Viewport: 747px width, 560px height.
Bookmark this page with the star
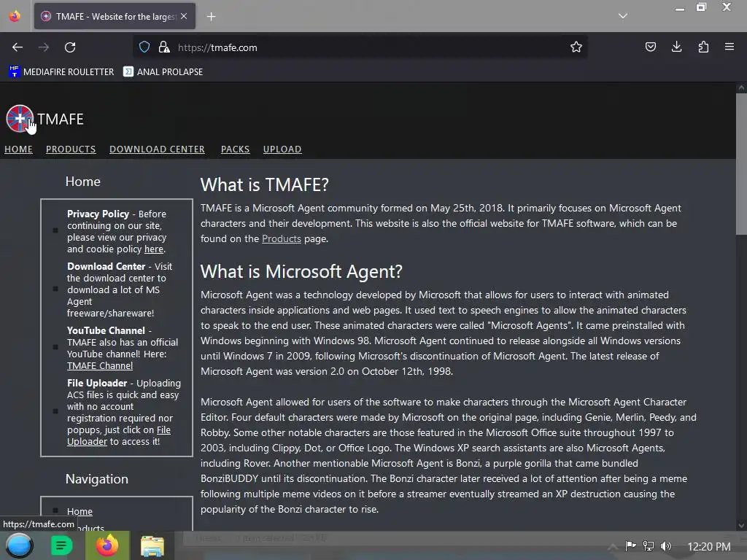tap(576, 47)
